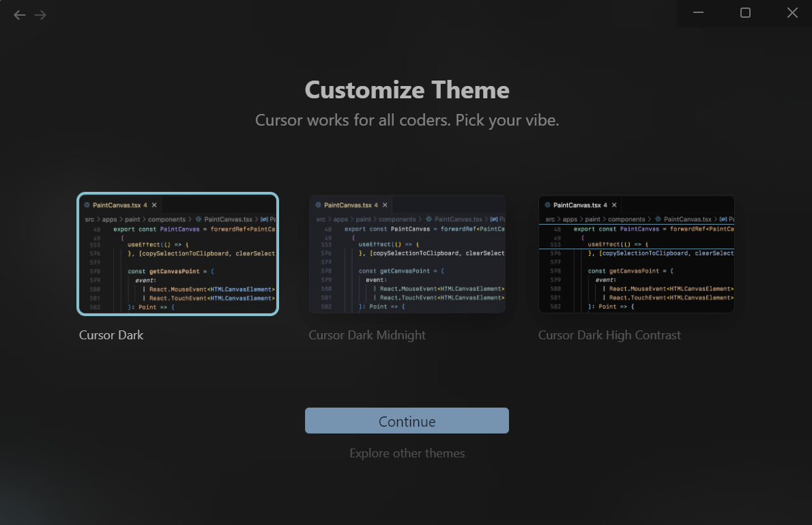This screenshot has width=812, height=525.
Task: Minimize the Cursor window
Action: (698, 13)
